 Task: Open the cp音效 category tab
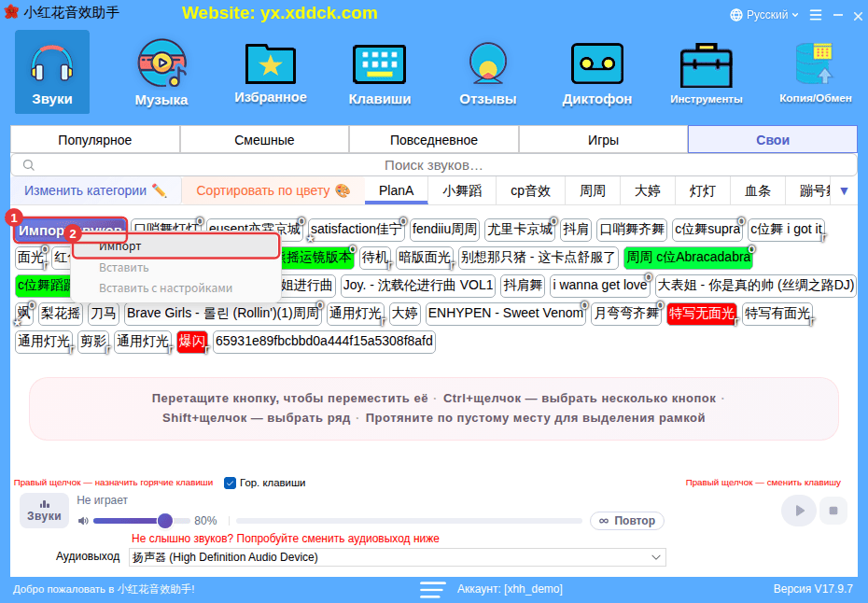(530, 190)
